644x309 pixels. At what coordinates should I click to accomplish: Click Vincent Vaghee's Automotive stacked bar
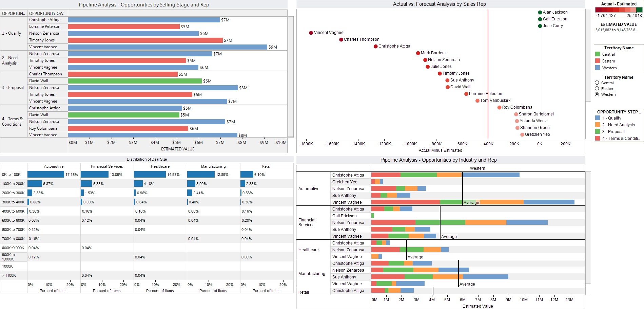[473, 202]
